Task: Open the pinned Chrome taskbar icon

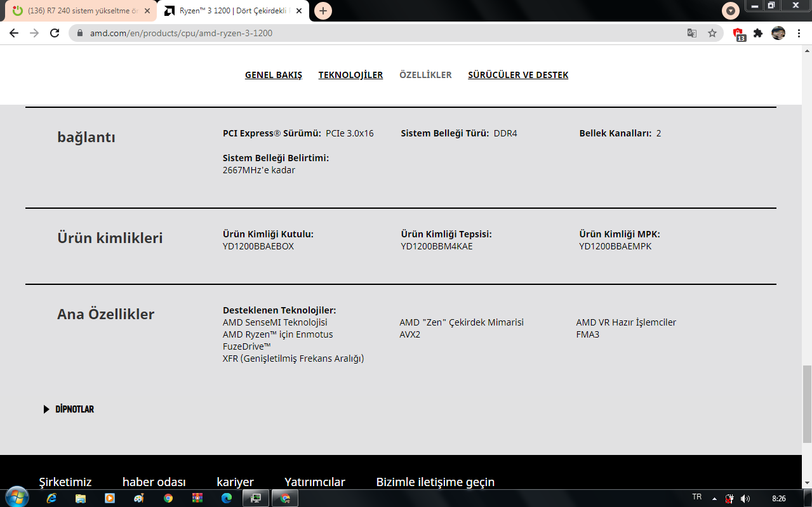Action: [x=168, y=498]
